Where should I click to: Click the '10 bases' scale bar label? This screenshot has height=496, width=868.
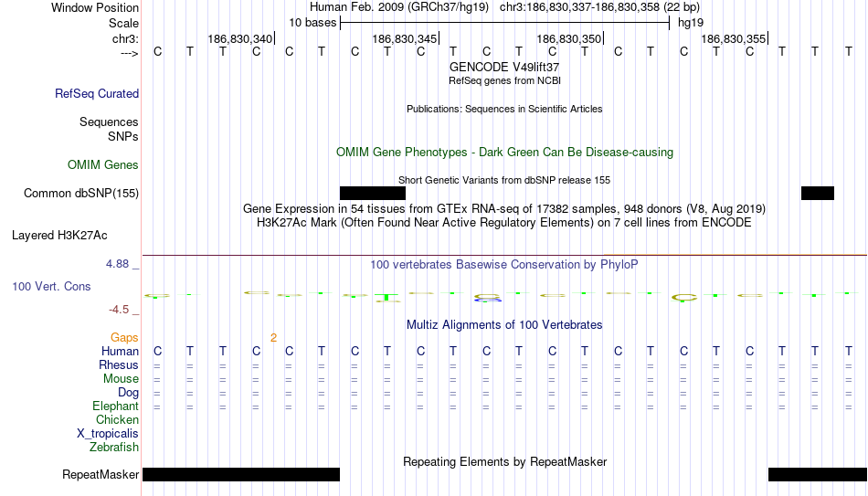(x=312, y=23)
